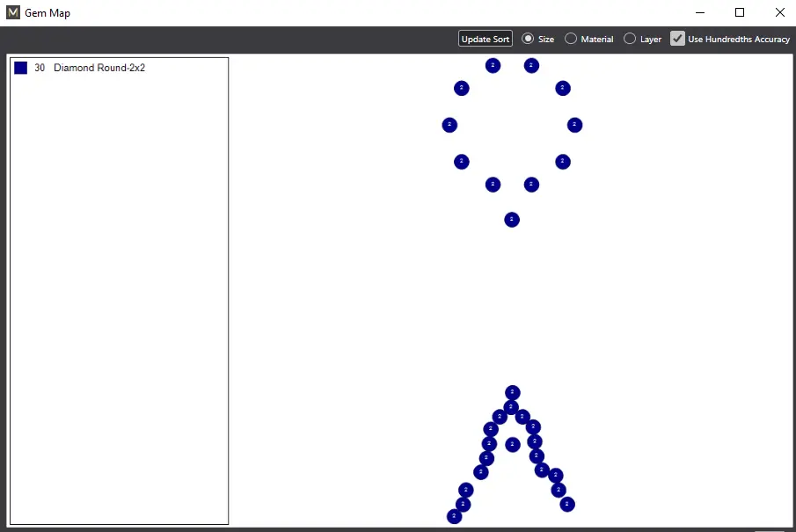
Task: Click the Update Sort button
Action: coord(485,39)
